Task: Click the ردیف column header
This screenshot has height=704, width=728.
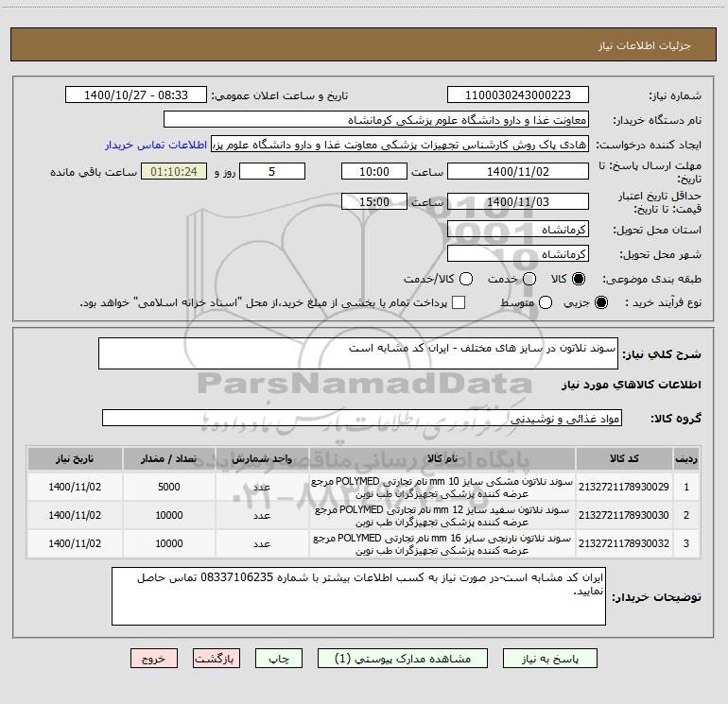Action: 686,459
